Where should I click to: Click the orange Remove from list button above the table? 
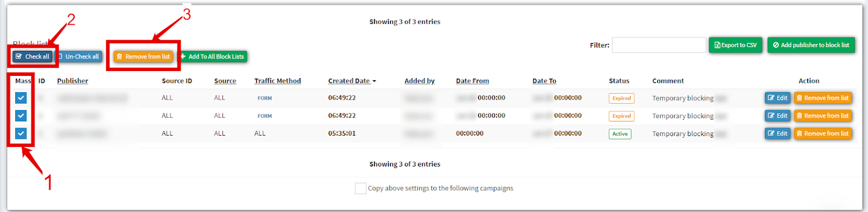click(143, 56)
